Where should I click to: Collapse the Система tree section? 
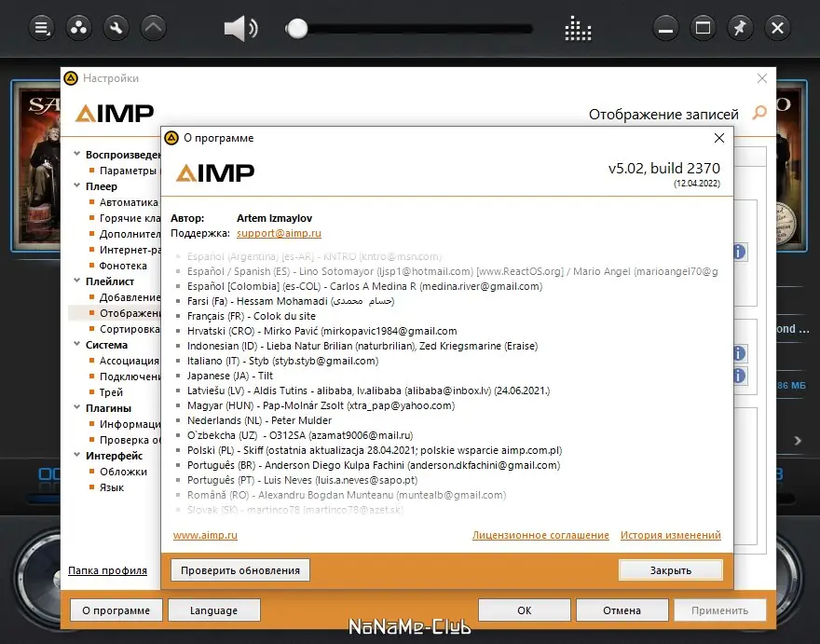(76, 344)
